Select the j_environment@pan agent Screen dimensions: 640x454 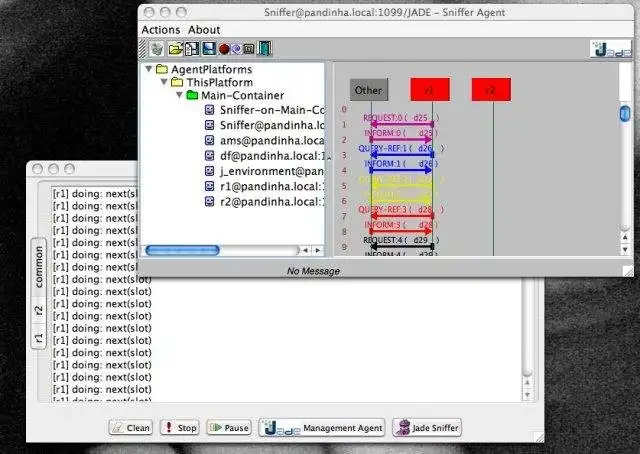(264, 171)
